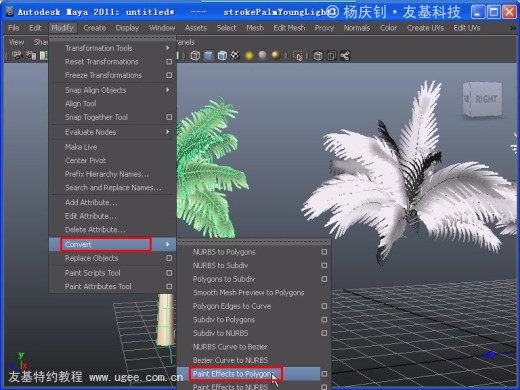Toggle High Quality rendering gold sphere icon

point(276,55)
